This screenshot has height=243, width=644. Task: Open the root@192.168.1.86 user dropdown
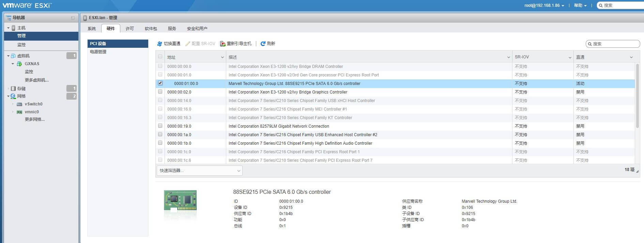pos(544,5)
